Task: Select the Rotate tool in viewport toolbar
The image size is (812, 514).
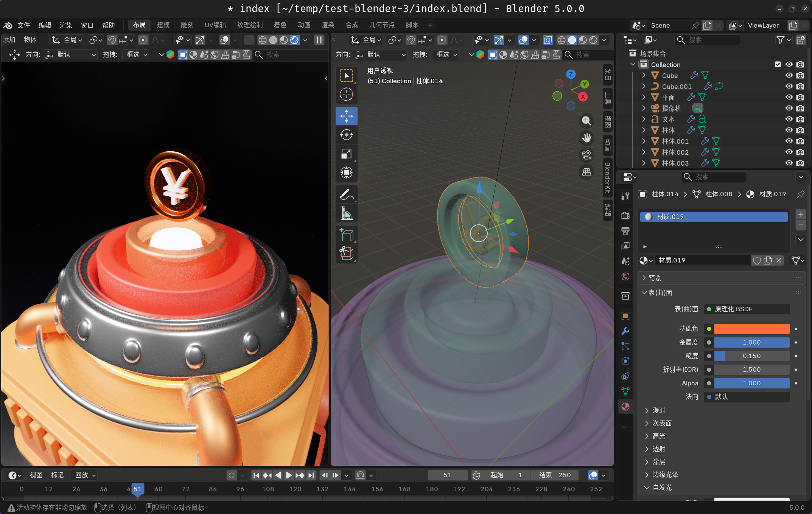Action: (x=346, y=135)
